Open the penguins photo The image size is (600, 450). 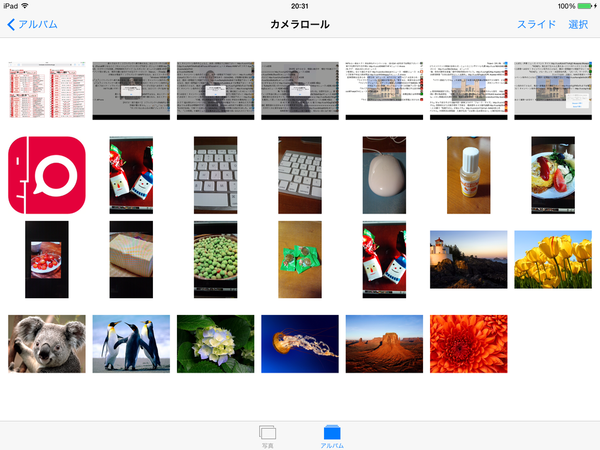[131, 344]
